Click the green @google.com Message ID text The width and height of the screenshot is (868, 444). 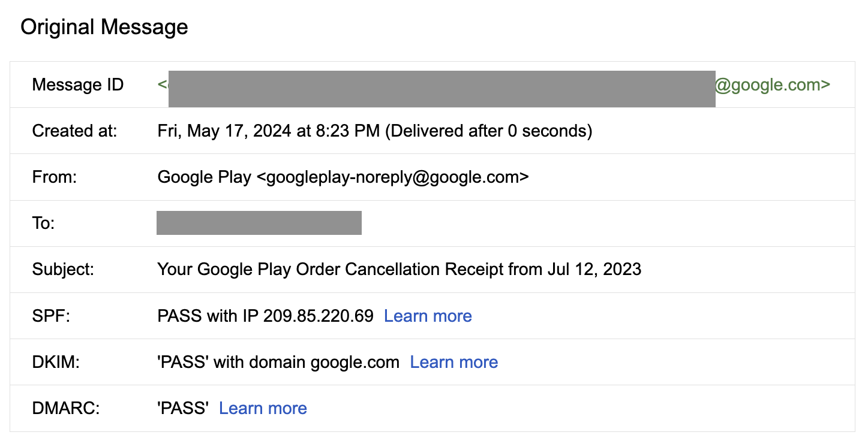(x=773, y=84)
